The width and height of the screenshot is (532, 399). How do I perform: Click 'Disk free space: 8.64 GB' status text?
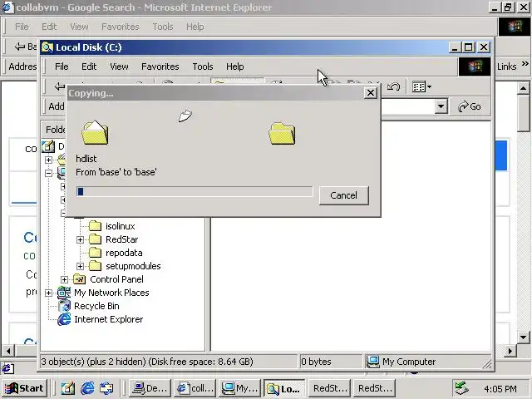201,362
